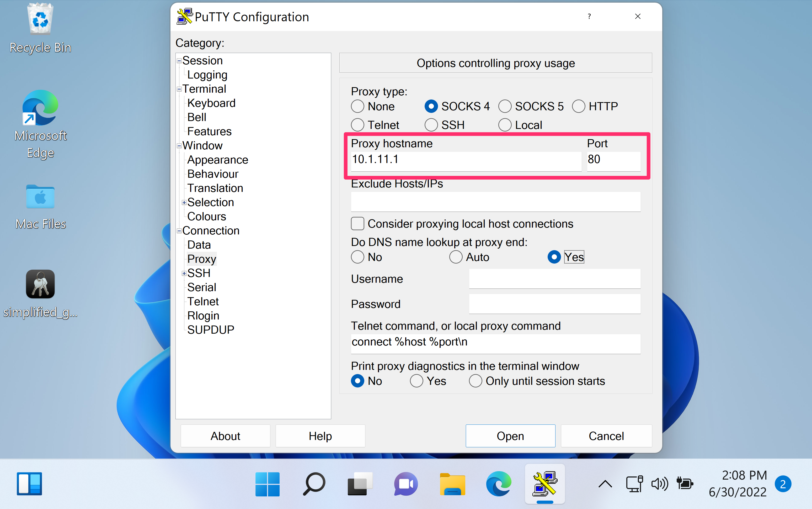The image size is (812, 509).
Task: Open the Mac Files folder icon
Action: coord(40,207)
